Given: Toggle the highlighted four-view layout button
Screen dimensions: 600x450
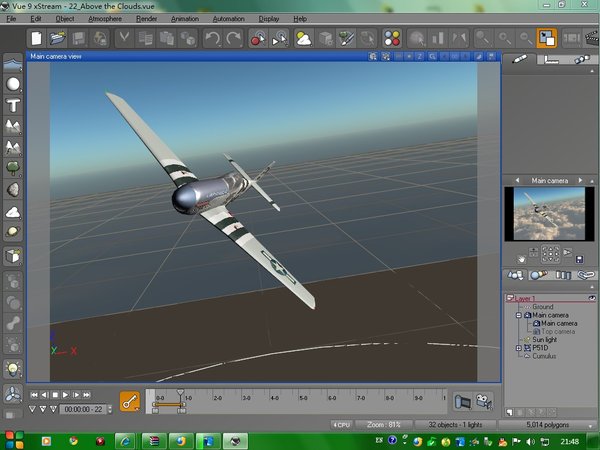Looking at the screenshot, I should [x=546, y=39].
